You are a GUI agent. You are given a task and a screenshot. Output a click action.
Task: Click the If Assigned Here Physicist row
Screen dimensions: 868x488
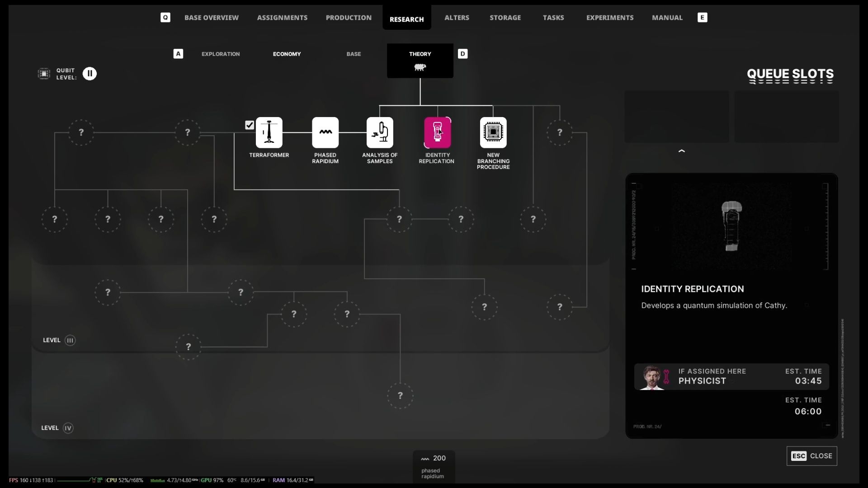(x=731, y=376)
